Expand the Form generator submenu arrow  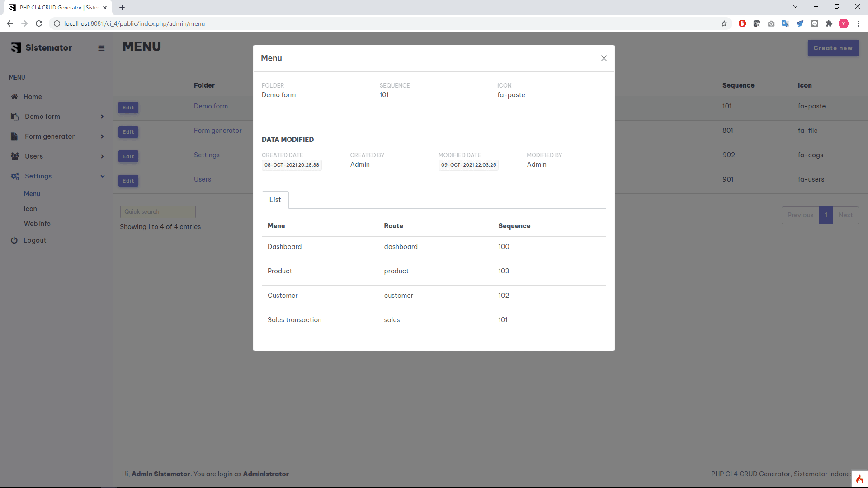102,136
